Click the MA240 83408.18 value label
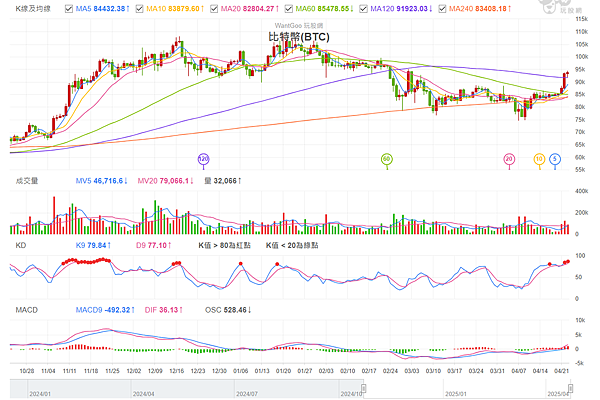Viewport: 600px width, 400px height. pos(480,8)
